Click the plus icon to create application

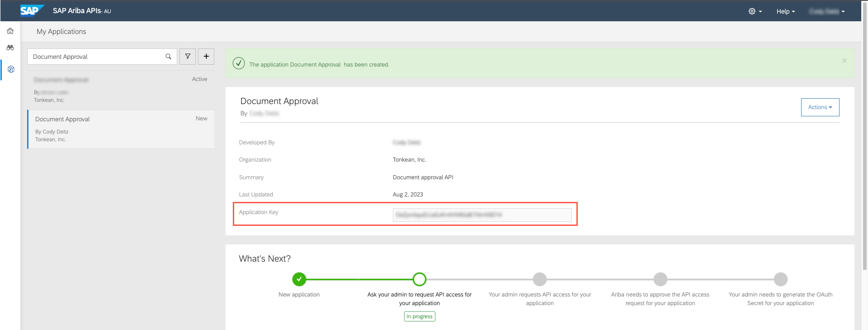(206, 57)
